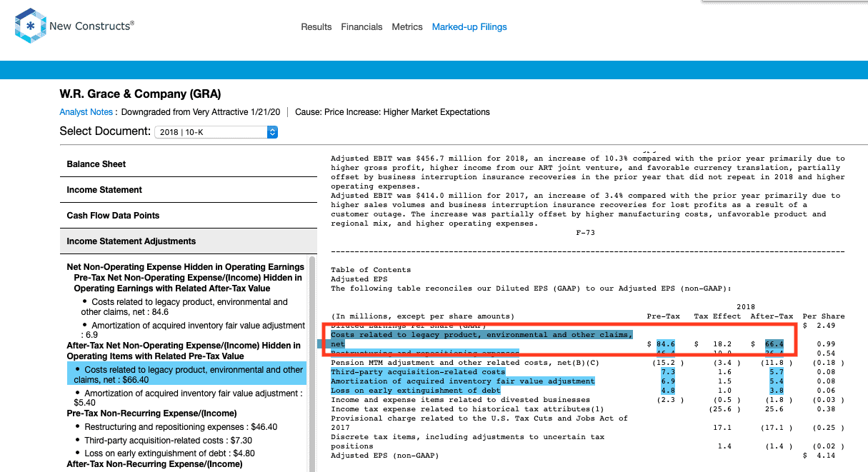Click 'Cause: Price Increase: Higher Market Expectations' text
Screen dimensions: 868x472
tap(392, 112)
